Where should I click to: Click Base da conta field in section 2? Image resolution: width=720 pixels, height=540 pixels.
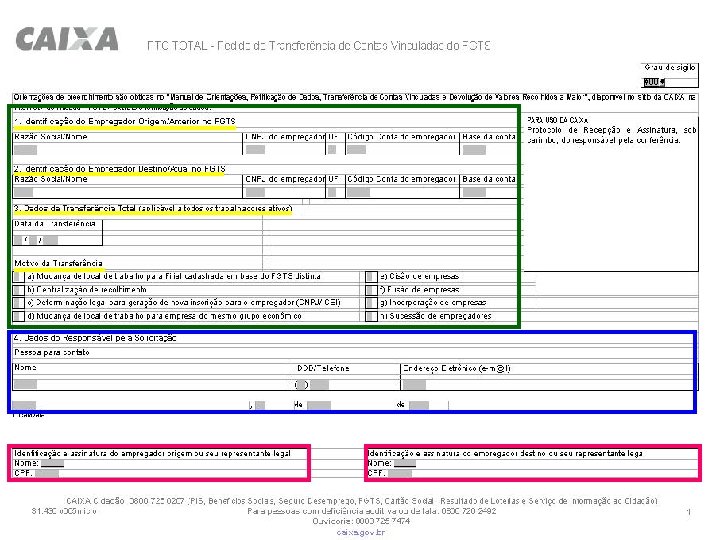pos(474,192)
